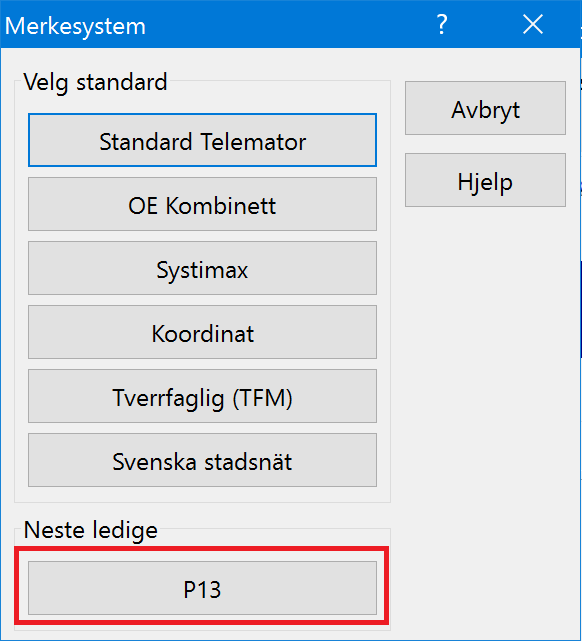This screenshot has width=582, height=641.
Task: Activate context help via the ? icon
Action: coord(442,25)
